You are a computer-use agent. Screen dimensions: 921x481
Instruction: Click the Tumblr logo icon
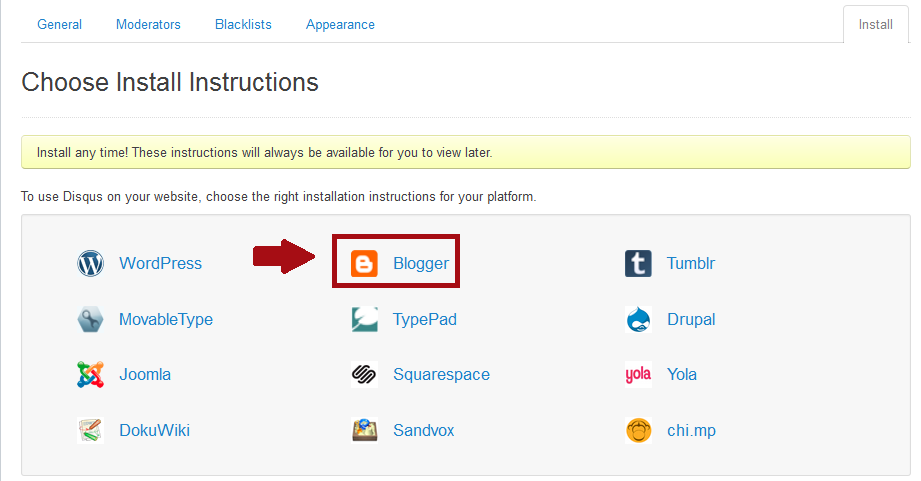point(638,263)
